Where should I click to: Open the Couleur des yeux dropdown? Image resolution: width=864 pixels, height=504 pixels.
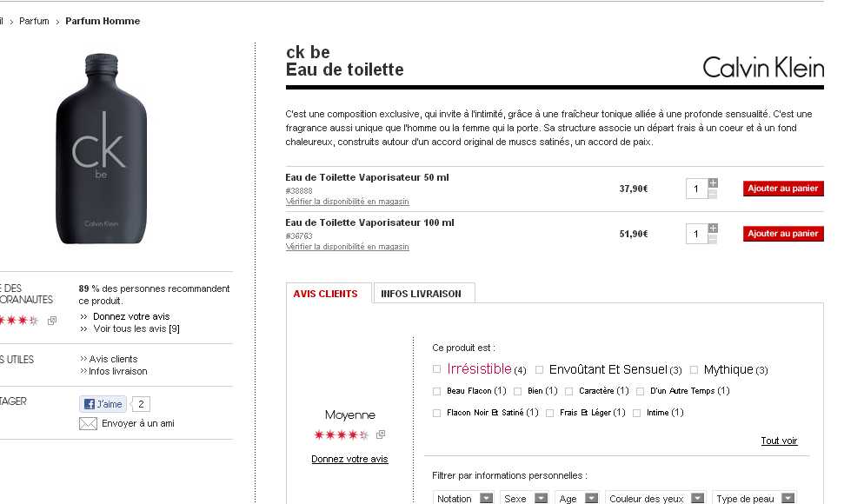tap(655, 499)
